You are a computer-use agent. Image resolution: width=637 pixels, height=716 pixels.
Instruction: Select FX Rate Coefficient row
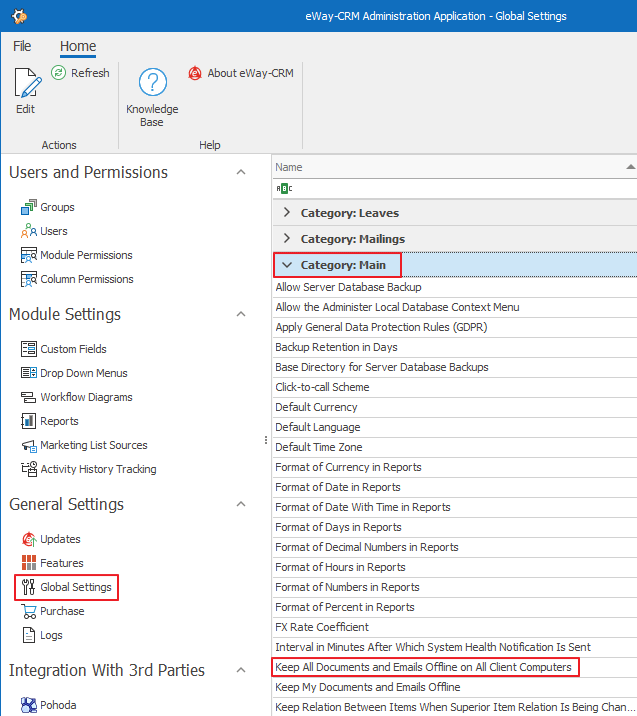click(455, 627)
